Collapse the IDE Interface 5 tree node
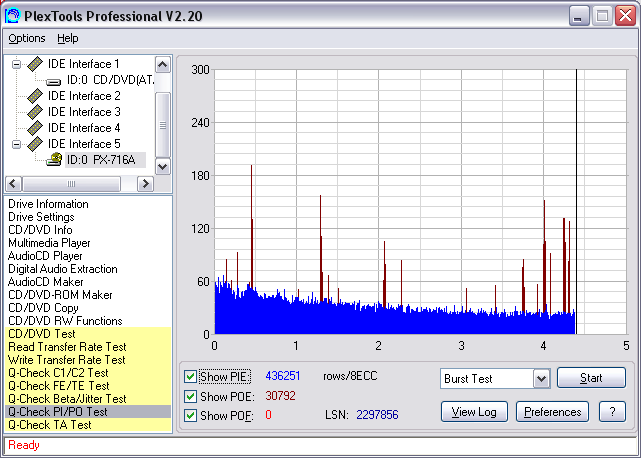The width and height of the screenshot is (641, 458). (x=16, y=144)
